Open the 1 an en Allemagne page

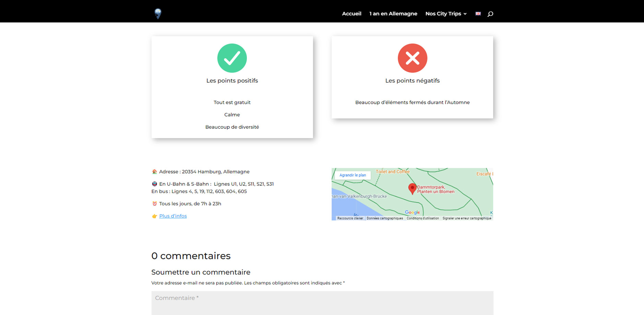point(393,14)
